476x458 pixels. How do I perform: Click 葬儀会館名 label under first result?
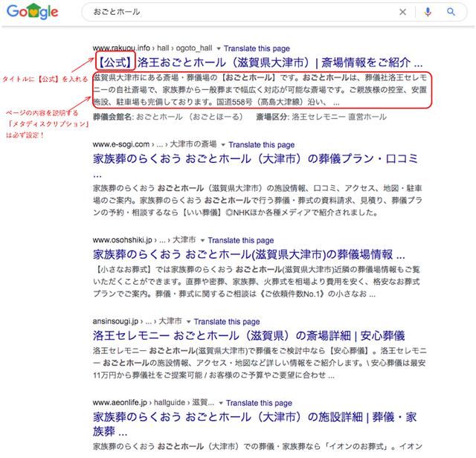click(112, 117)
